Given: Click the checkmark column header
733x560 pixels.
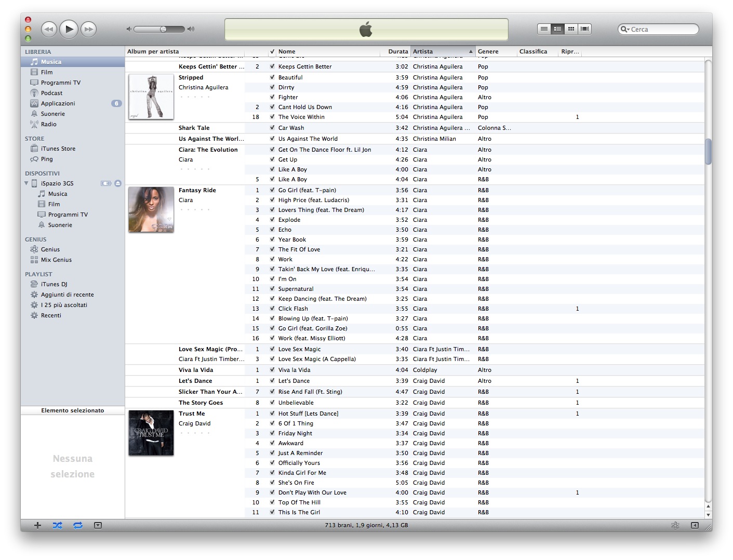Looking at the screenshot, I should pyautogui.click(x=272, y=51).
